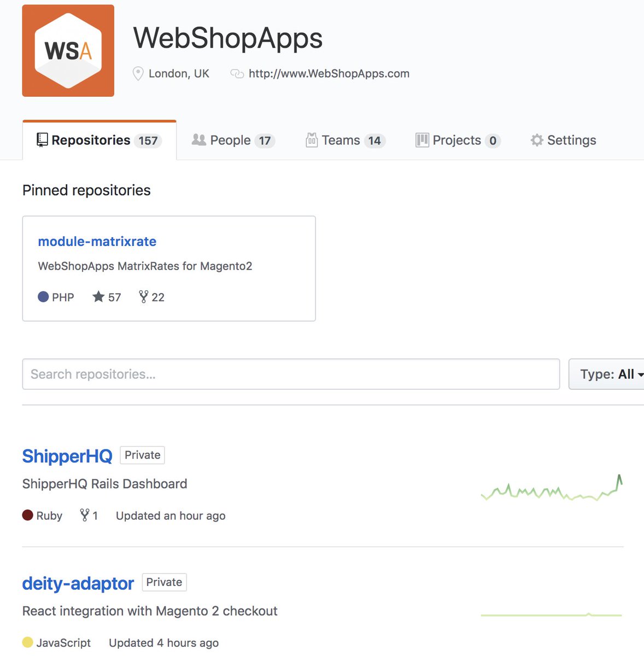Image resolution: width=644 pixels, height=656 pixels.
Task: Click the Projects board icon
Action: [x=422, y=140]
